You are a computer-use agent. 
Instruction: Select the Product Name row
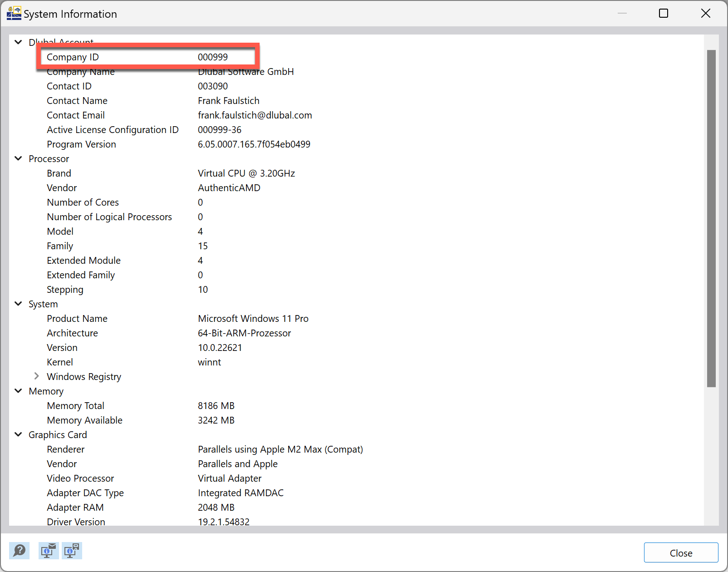356,319
